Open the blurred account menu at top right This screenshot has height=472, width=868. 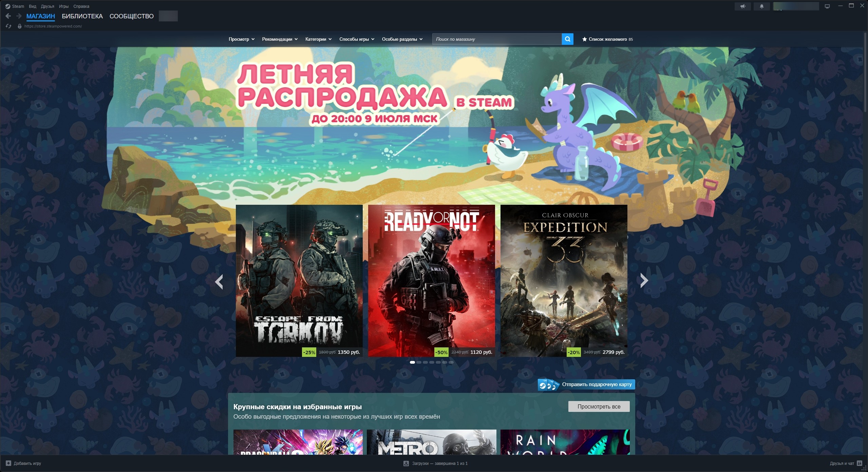point(796,6)
